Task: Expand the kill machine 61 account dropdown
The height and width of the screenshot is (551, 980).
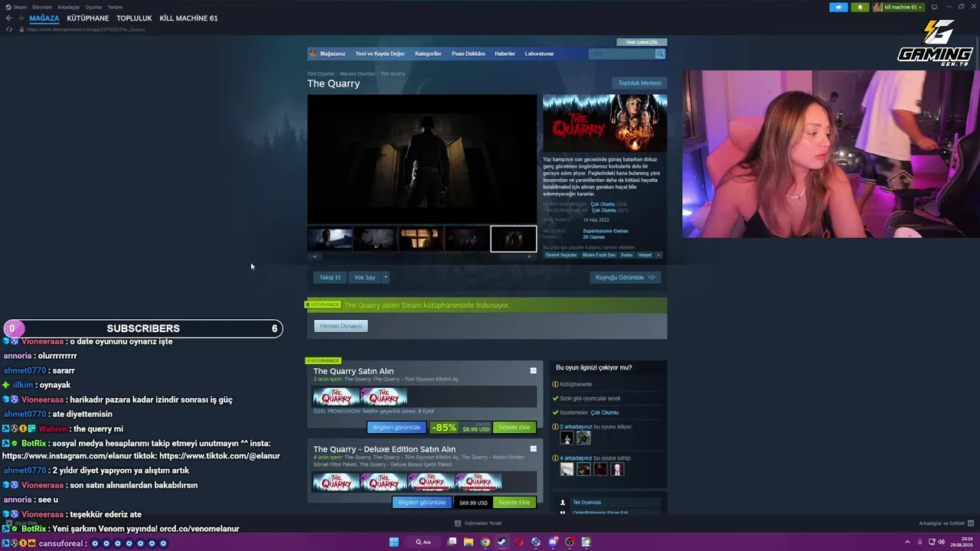Action: pos(899,7)
